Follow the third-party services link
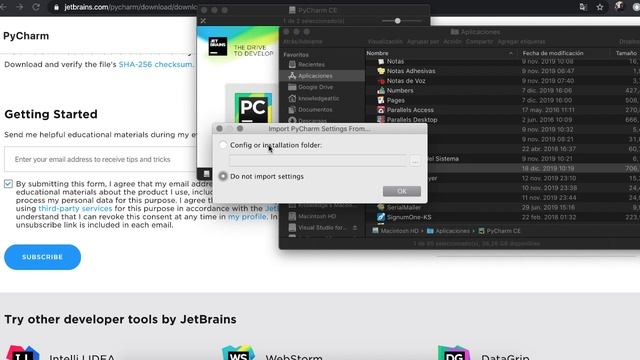The height and width of the screenshot is (360, 640). coord(75,209)
